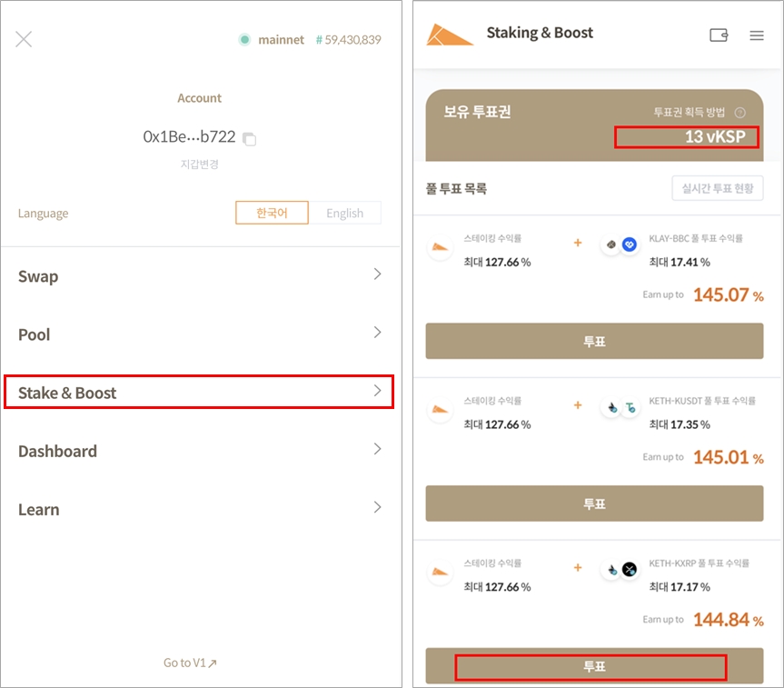Viewport: 784px width, 688px height.
Task: Open the Stake & Boost menu item
Action: tap(199, 393)
